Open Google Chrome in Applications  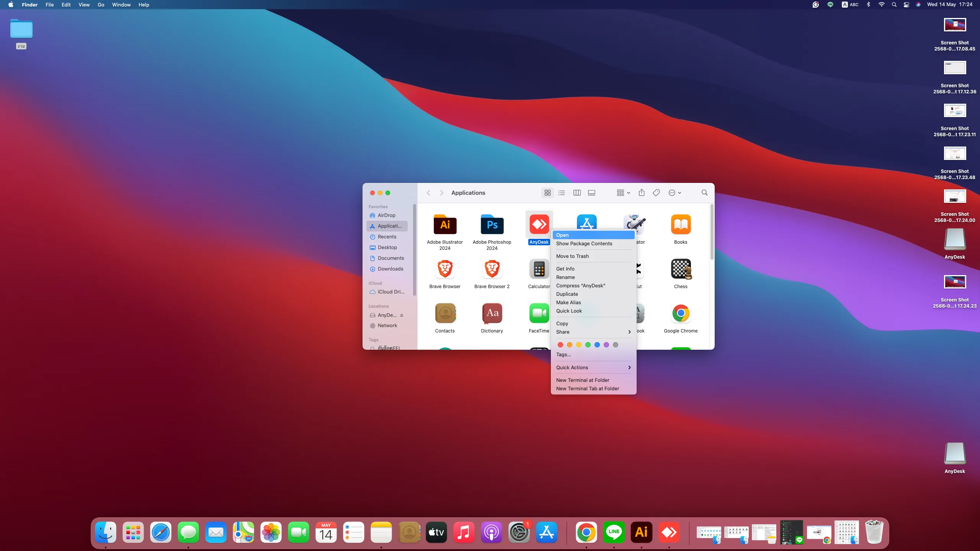pos(681,314)
